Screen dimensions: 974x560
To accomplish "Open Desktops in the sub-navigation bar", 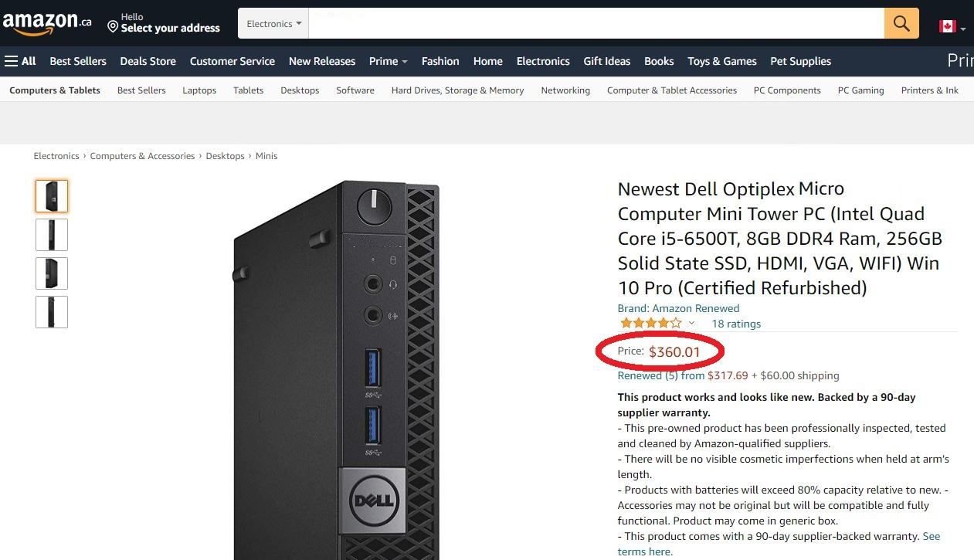I will [x=300, y=90].
